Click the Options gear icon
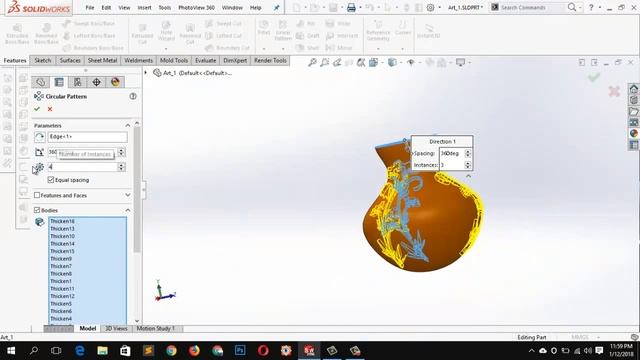The width and height of the screenshot is (640, 360). click(x=430, y=7)
